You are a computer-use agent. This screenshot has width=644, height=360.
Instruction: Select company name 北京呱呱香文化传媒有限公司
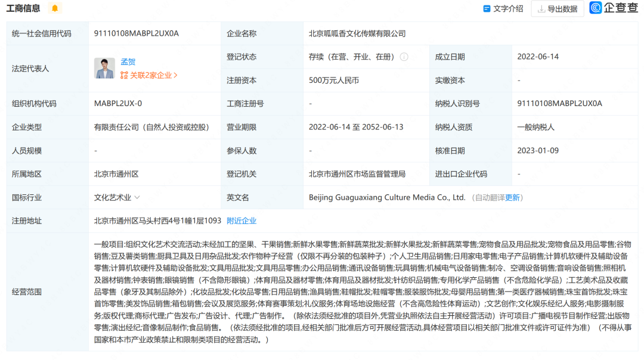coord(357,33)
